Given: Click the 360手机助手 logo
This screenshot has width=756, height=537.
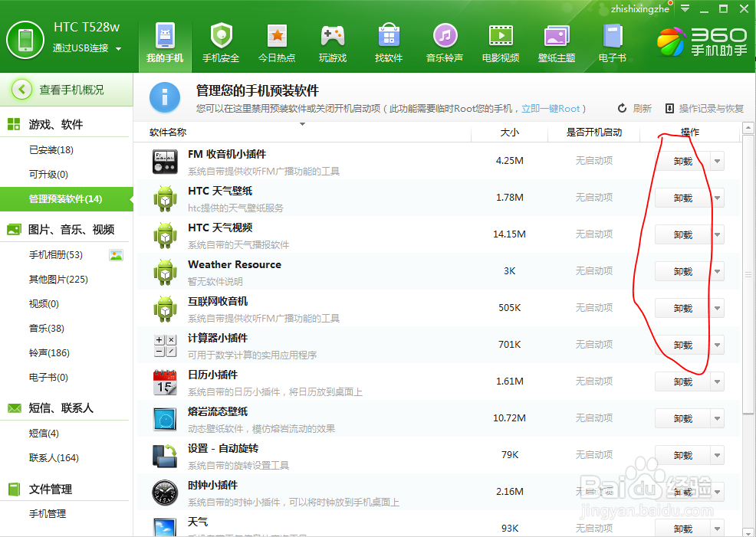Looking at the screenshot, I should [x=702, y=42].
